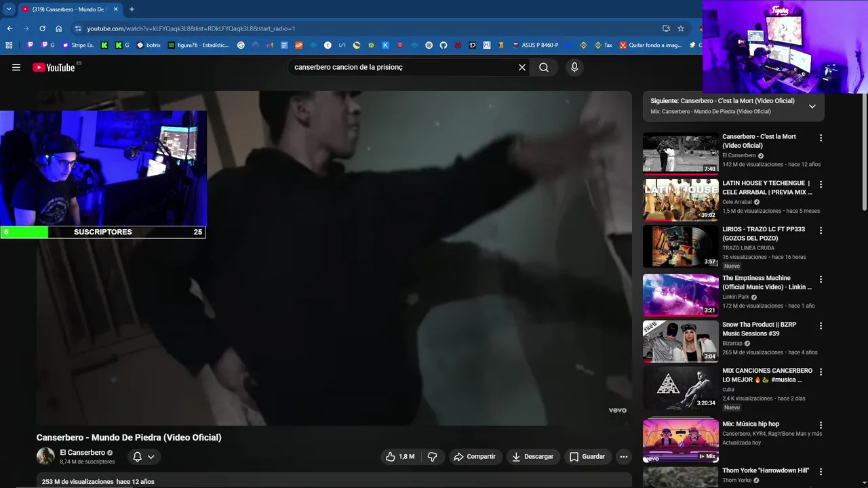Open the apps grid in bookmarks bar

9,45
